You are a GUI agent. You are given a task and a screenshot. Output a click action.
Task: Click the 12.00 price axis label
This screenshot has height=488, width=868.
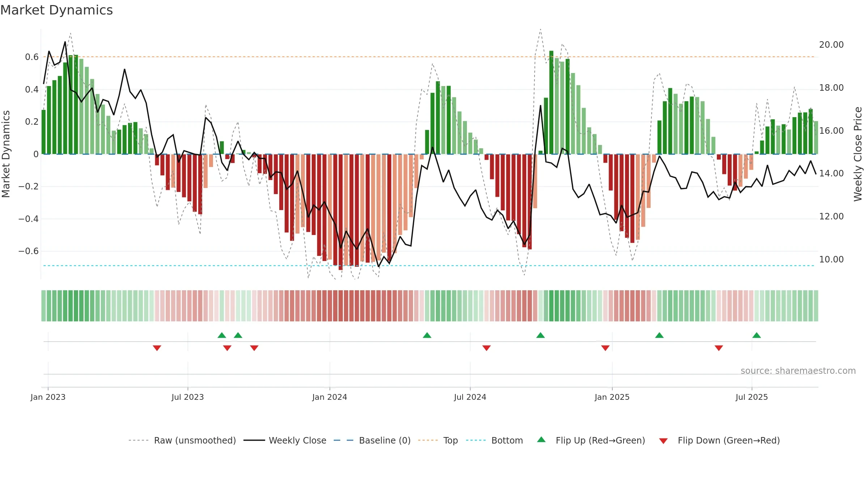(x=831, y=216)
